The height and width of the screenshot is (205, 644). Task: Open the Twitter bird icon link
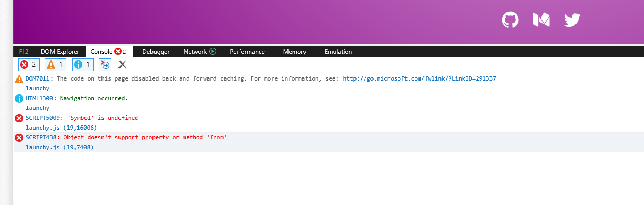[x=572, y=20]
